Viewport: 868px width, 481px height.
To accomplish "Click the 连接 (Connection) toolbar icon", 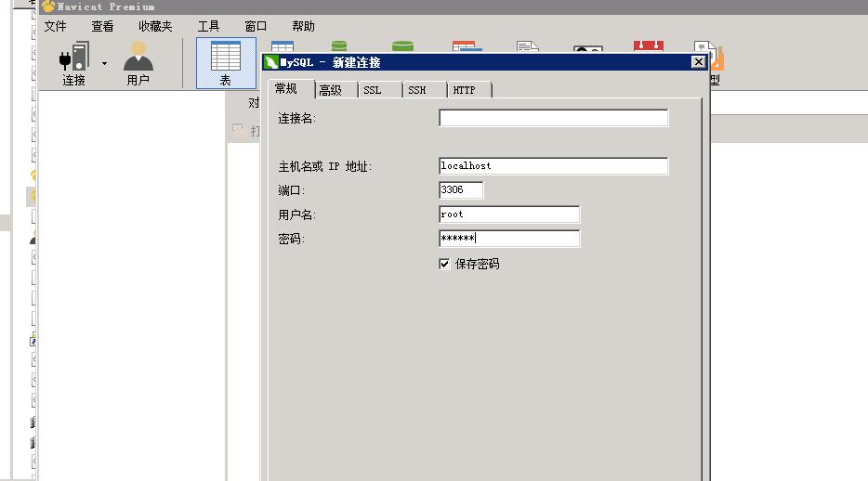I will [74, 63].
